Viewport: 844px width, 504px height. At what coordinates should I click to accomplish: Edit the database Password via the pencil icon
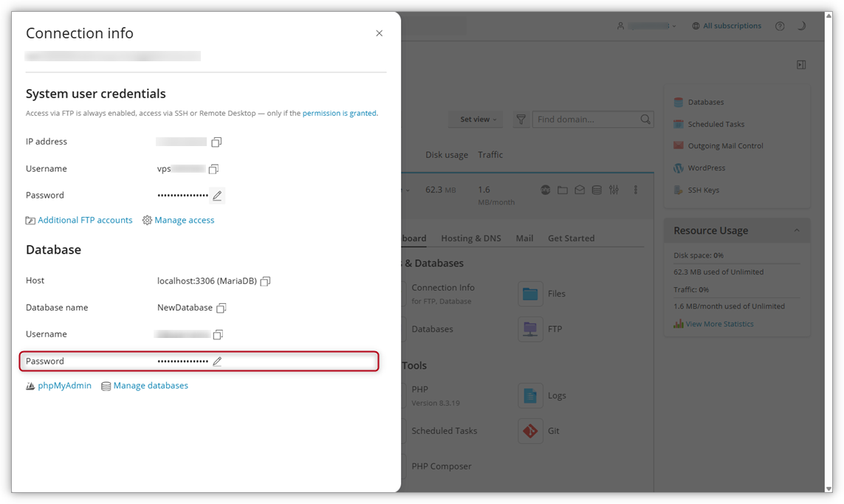click(x=217, y=361)
